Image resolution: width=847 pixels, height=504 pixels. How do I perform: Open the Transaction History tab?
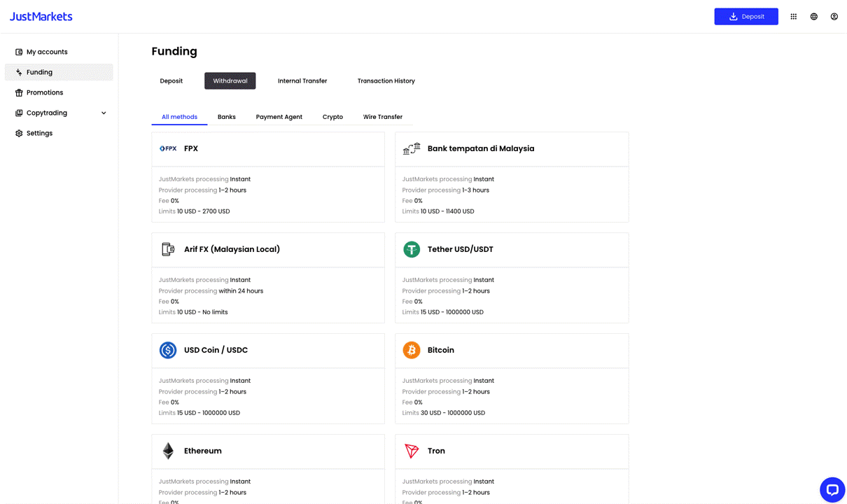pyautogui.click(x=386, y=81)
